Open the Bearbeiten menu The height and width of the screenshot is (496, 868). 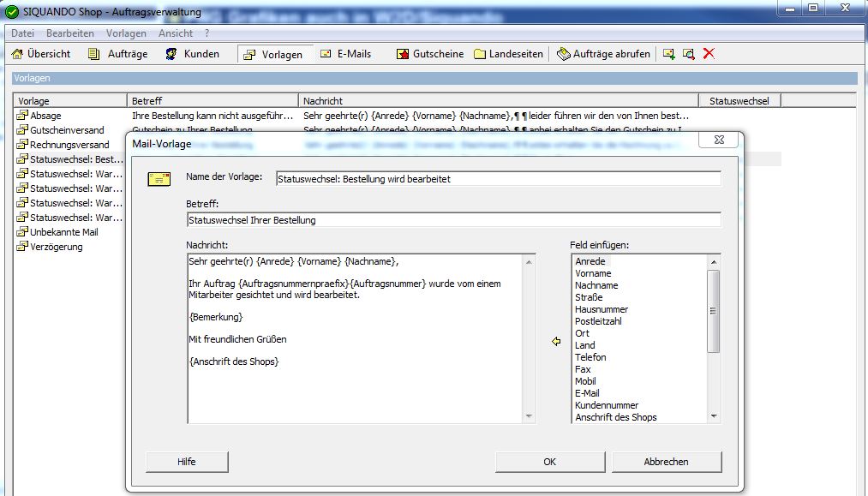tap(70, 33)
